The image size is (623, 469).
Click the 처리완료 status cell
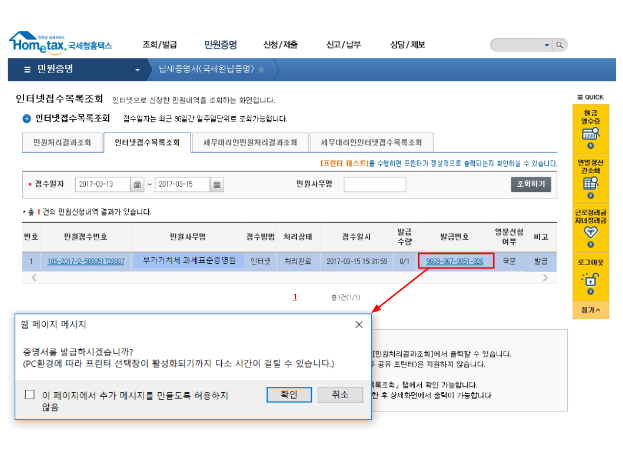[298, 262]
